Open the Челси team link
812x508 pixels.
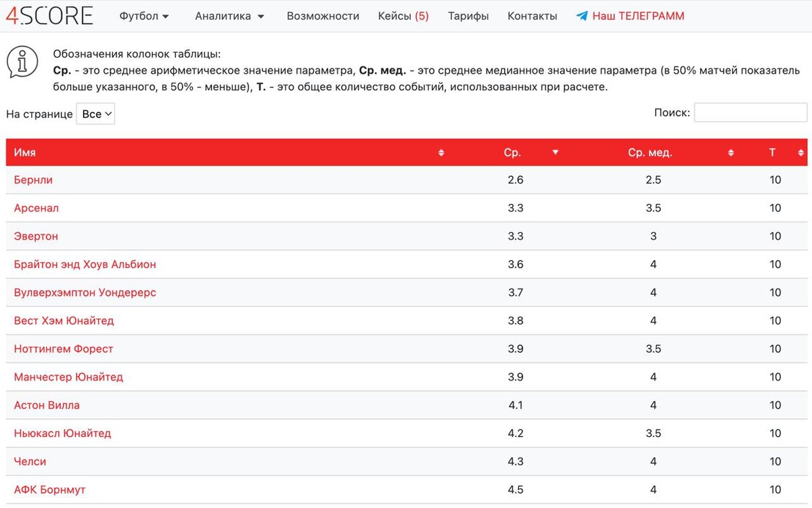30,461
